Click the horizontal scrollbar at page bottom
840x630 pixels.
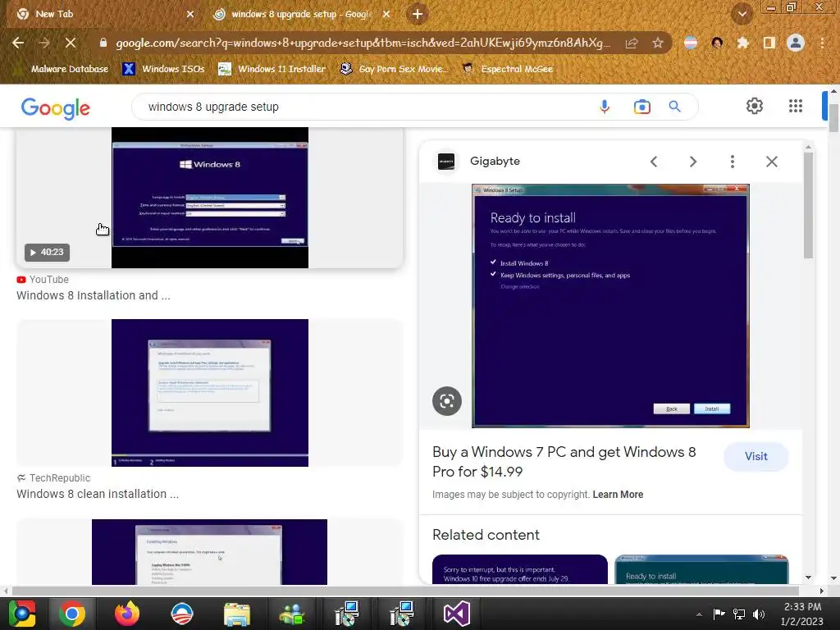(405, 591)
